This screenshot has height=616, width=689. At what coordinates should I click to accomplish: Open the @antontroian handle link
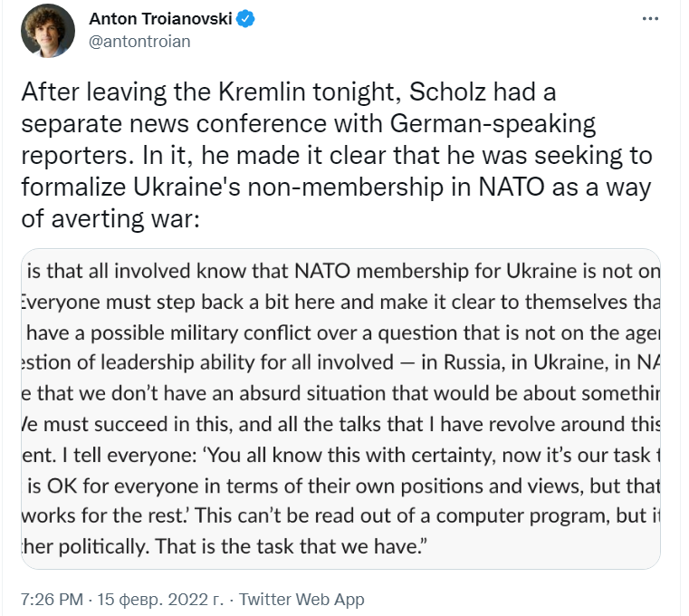point(139,42)
